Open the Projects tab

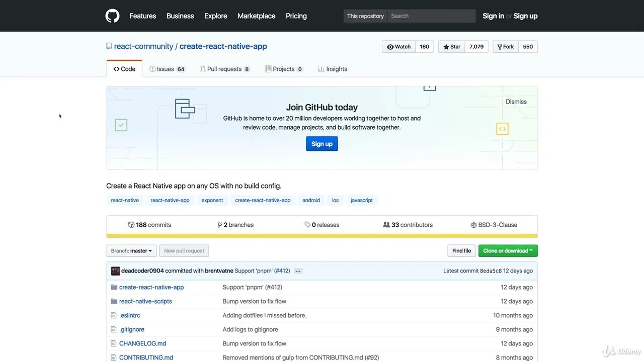tap(284, 69)
